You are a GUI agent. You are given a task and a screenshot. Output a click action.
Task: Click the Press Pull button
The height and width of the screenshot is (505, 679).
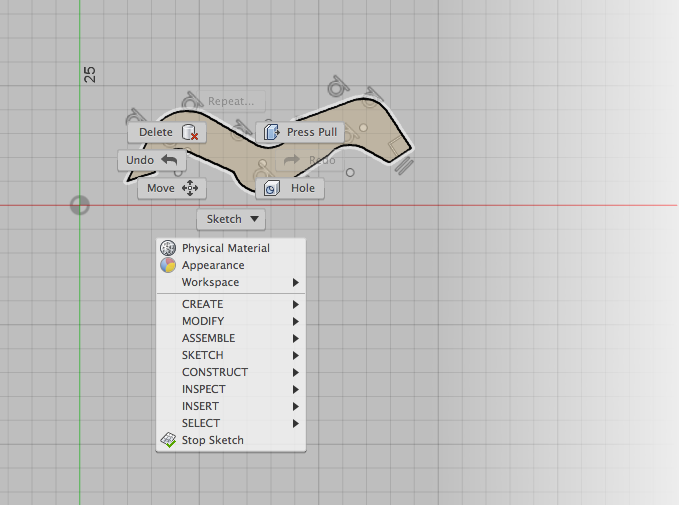[300, 132]
